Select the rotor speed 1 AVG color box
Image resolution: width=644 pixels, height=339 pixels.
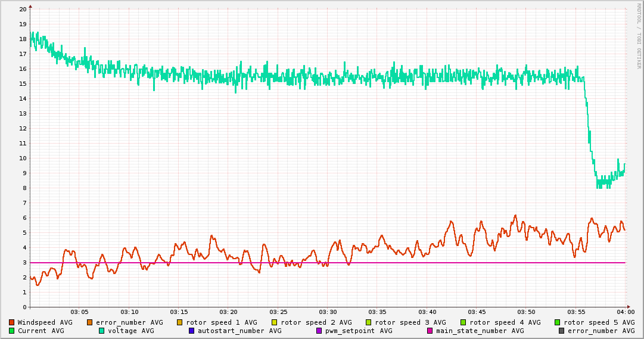180,322
